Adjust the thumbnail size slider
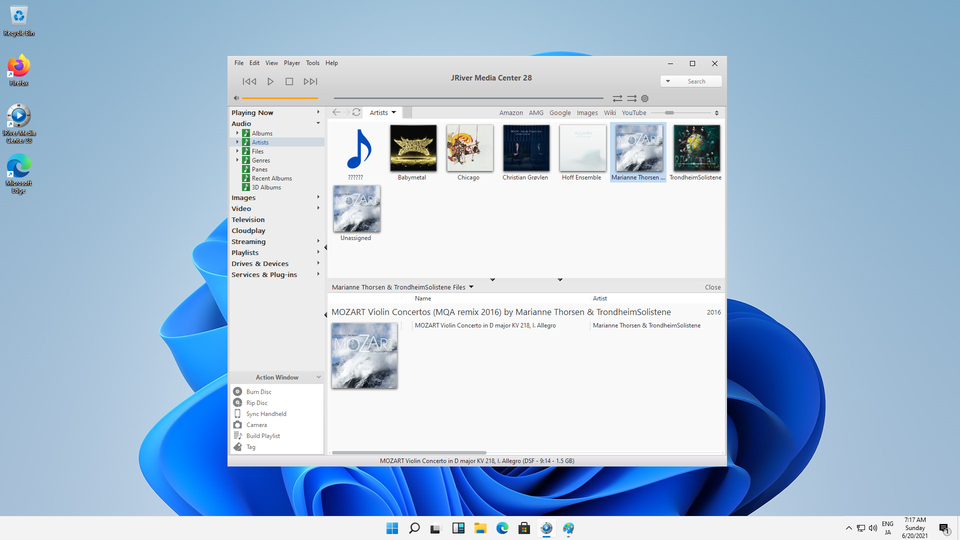The image size is (960, 540). pyautogui.click(x=670, y=113)
